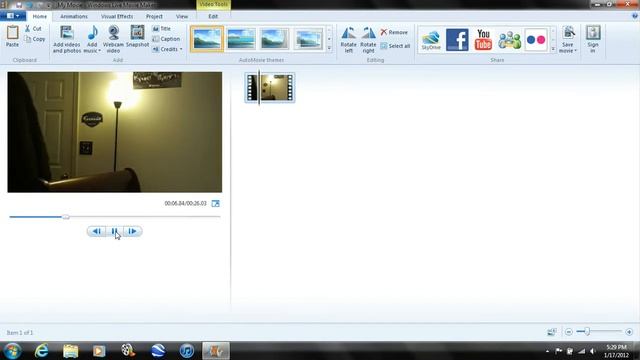The height and width of the screenshot is (360, 640).
Task: Open Windows Media Player from taskbar
Action: point(99,351)
